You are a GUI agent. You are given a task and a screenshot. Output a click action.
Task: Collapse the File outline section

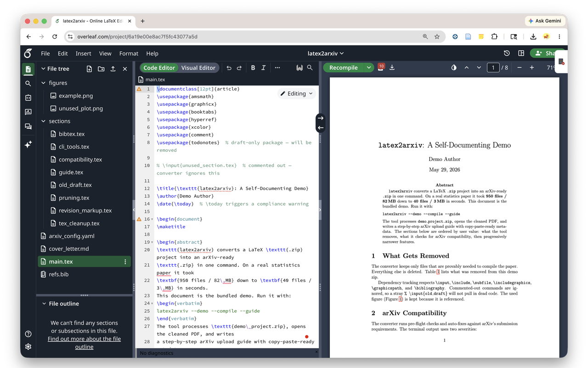pyautogui.click(x=44, y=304)
